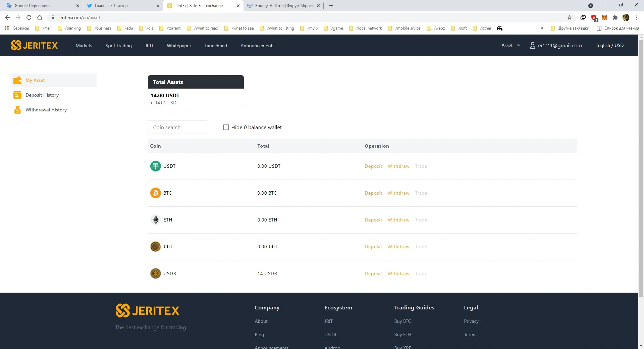Open the Другие закладки bookmark folder
This screenshot has height=349, width=644.
click(x=570, y=28)
